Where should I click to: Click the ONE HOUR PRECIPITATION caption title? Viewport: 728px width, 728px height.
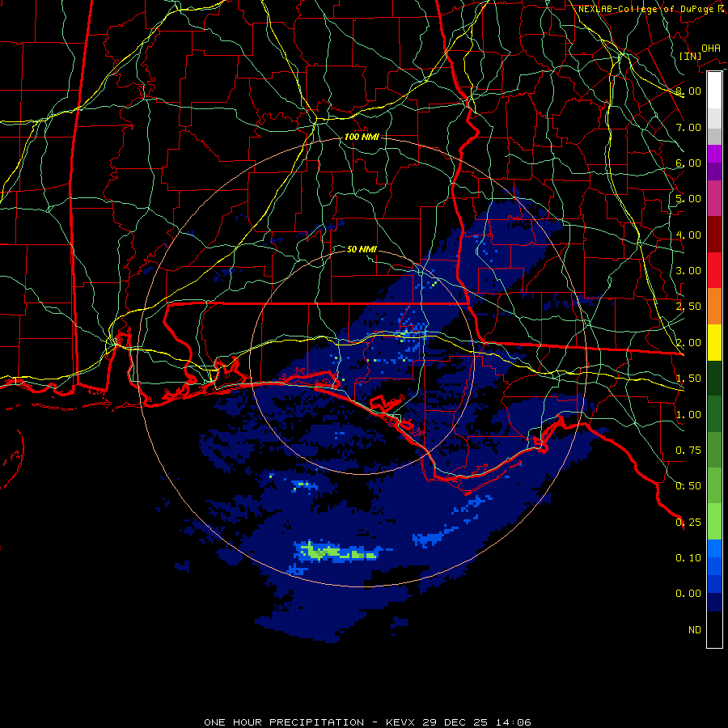coord(284,722)
